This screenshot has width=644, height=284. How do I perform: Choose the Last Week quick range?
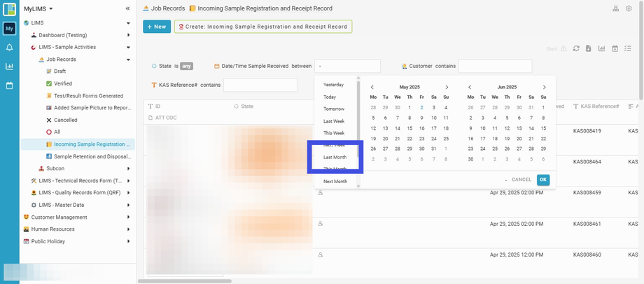[333, 121]
